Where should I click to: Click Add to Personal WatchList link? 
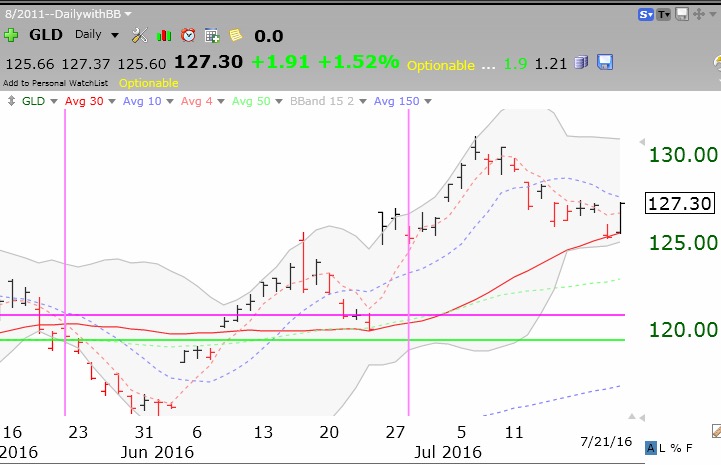point(55,83)
